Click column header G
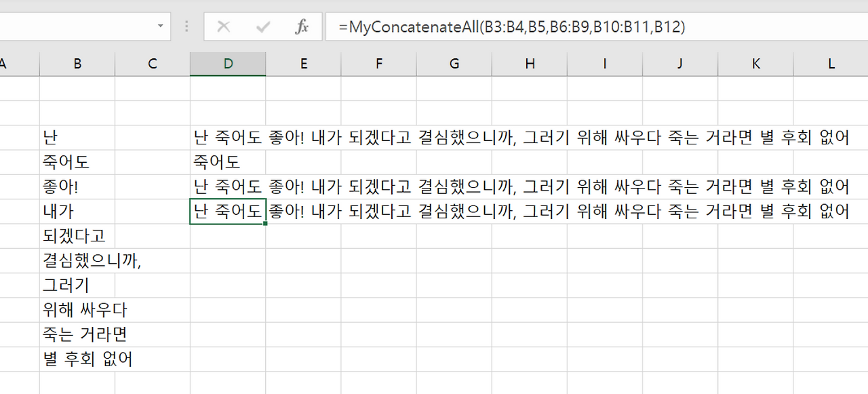868x394 pixels. [454, 63]
